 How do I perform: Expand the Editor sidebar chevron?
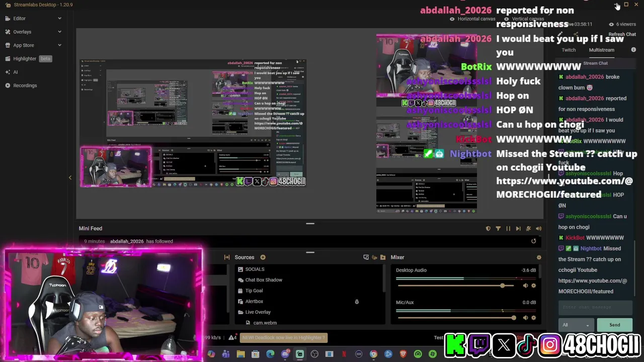[59, 19]
